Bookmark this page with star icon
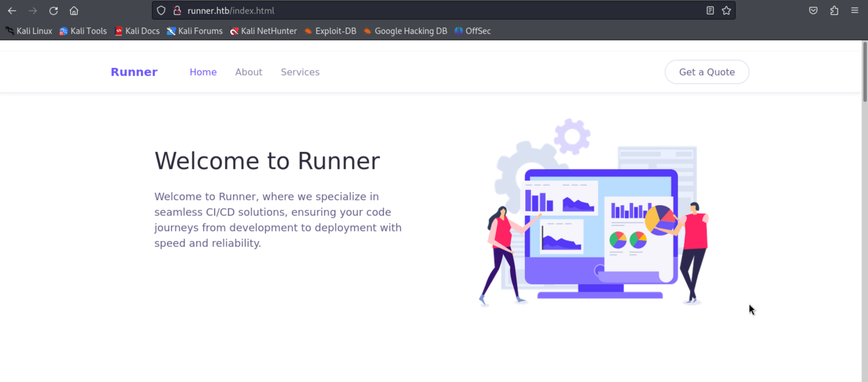Screen dimensions: 868x382 point(726,11)
